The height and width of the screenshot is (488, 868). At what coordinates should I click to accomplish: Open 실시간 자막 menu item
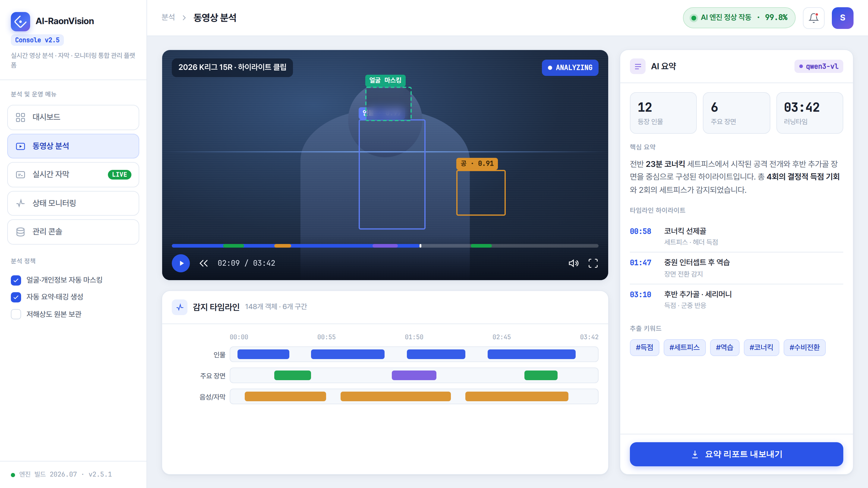[x=73, y=174]
